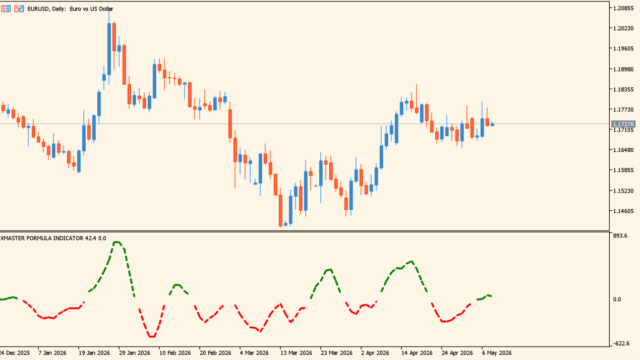Click the '6 May 2026' date on the time axis

coord(496,353)
